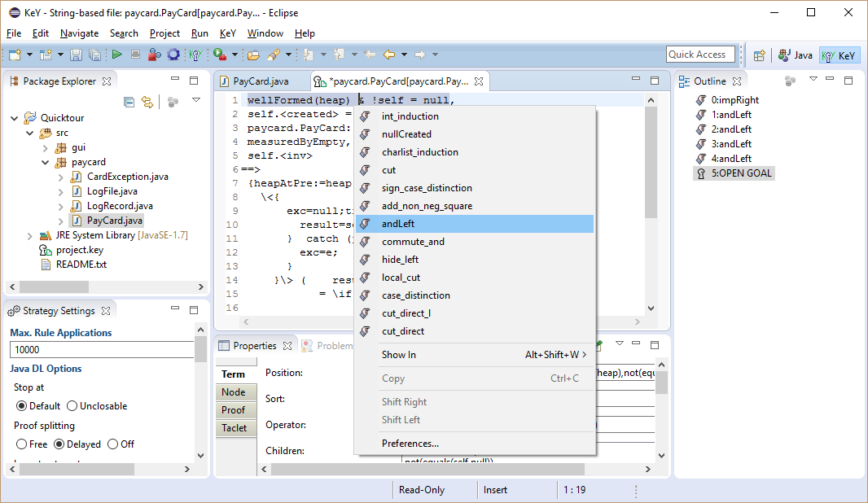Select the Term properties tab
The height and width of the screenshot is (503, 868).
click(236, 374)
